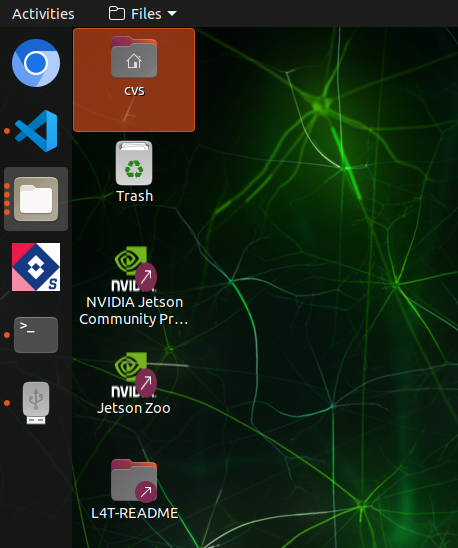Select the Jetson Zoo NVIDIA shortcut icon
The width and height of the screenshot is (458, 548).
pyautogui.click(x=134, y=375)
